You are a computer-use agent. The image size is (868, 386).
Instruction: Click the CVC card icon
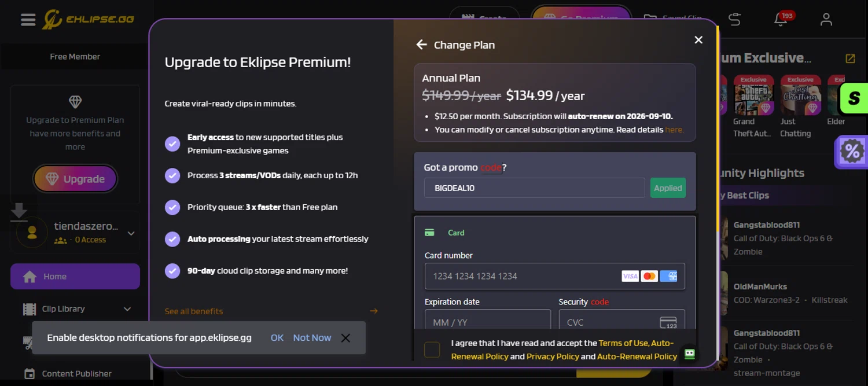click(x=668, y=322)
